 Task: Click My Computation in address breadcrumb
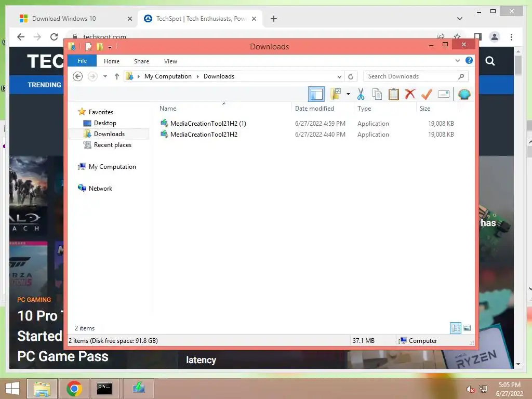click(168, 76)
